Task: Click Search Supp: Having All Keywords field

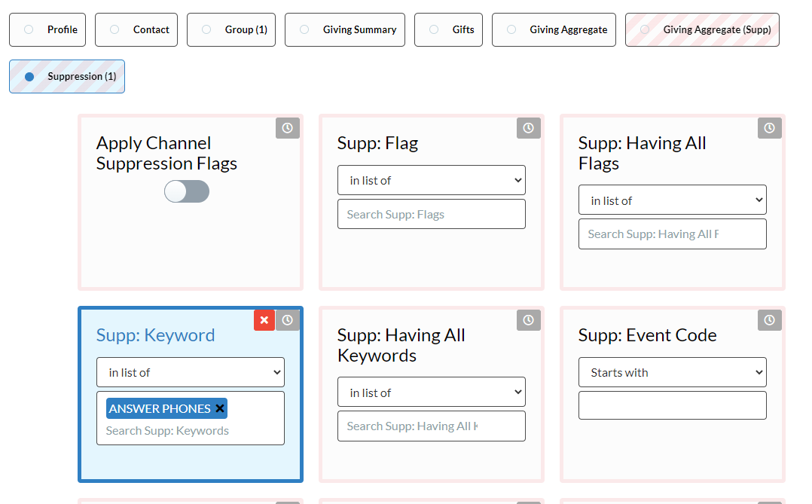Action: pos(432,426)
